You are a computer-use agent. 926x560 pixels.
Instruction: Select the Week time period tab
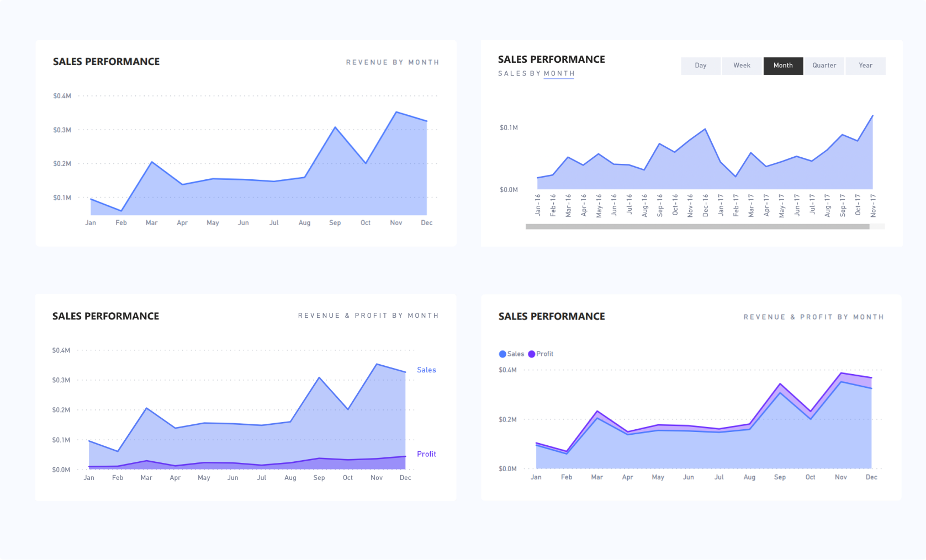click(x=742, y=66)
